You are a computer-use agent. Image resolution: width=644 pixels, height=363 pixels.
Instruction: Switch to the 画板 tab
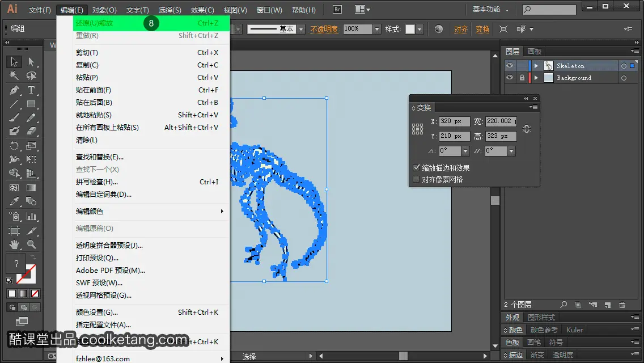[535, 52]
